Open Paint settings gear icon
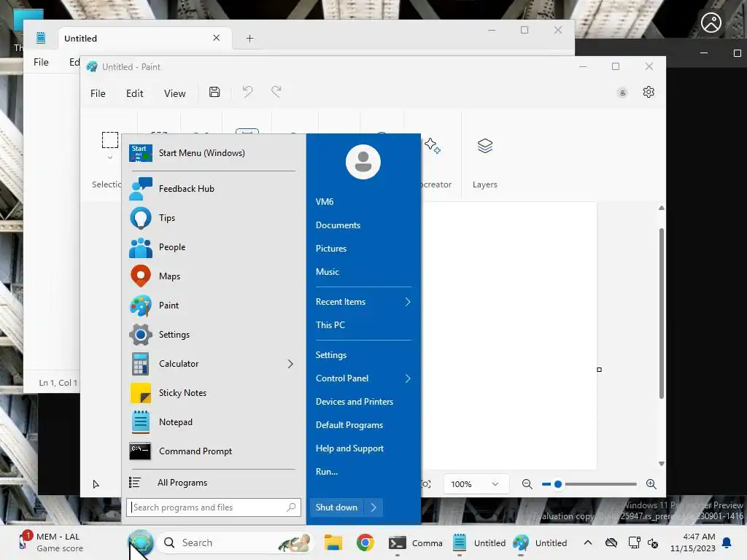Image resolution: width=747 pixels, height=560 pixels. 649,92
